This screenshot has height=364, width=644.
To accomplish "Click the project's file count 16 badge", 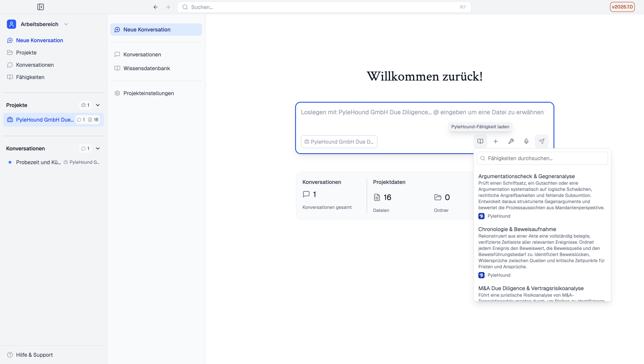I will pyautogui.click(x=93, y=120).
